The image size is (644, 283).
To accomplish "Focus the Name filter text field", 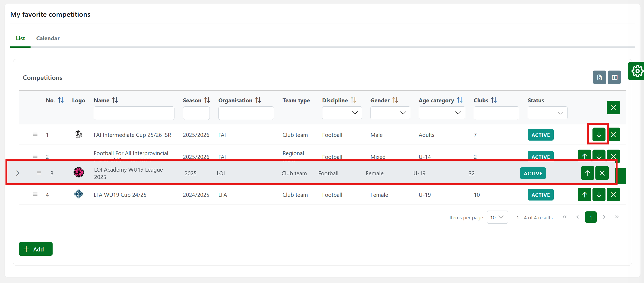I will point(134,113).
